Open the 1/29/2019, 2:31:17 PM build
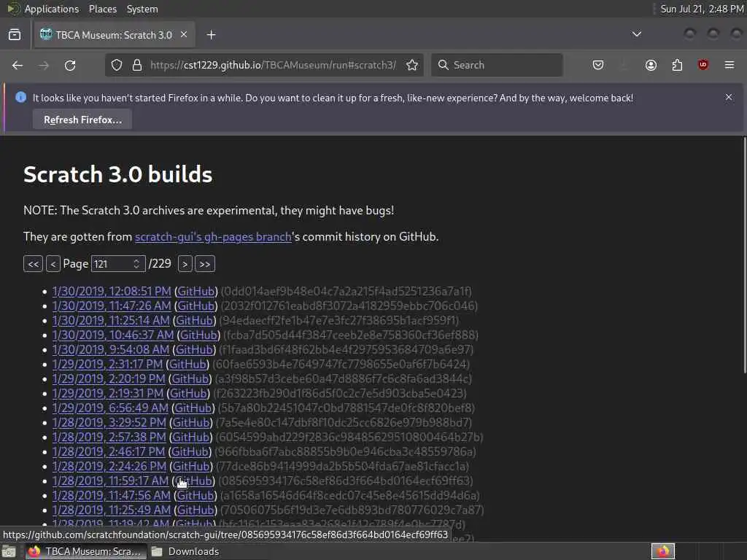747x560 pixels. pos(108,365)
